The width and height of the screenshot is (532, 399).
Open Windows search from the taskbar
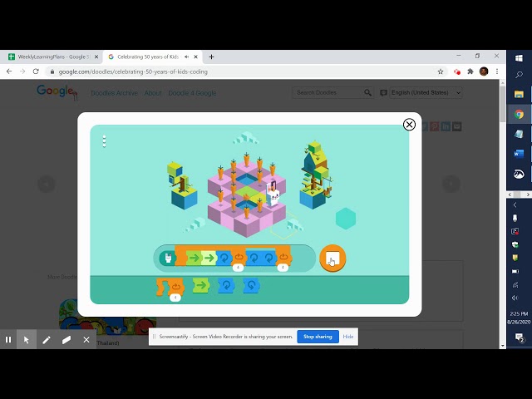[519, 75]
